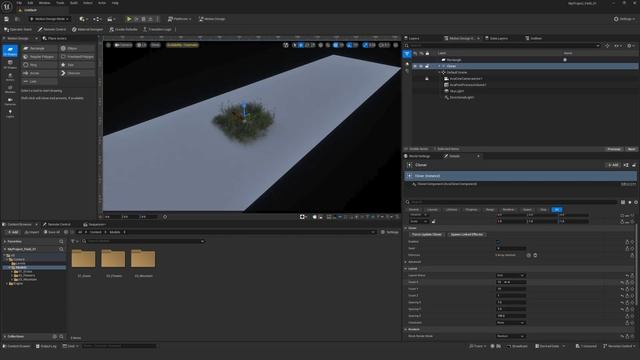Image resolution: width=640 pixels, height=360 pixels.
Task: Switch to Place Actors tab
Action: pos(55,38)
